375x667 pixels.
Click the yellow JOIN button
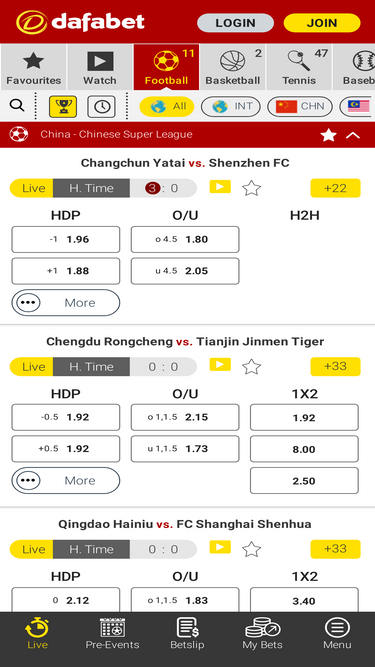[322, 23]
